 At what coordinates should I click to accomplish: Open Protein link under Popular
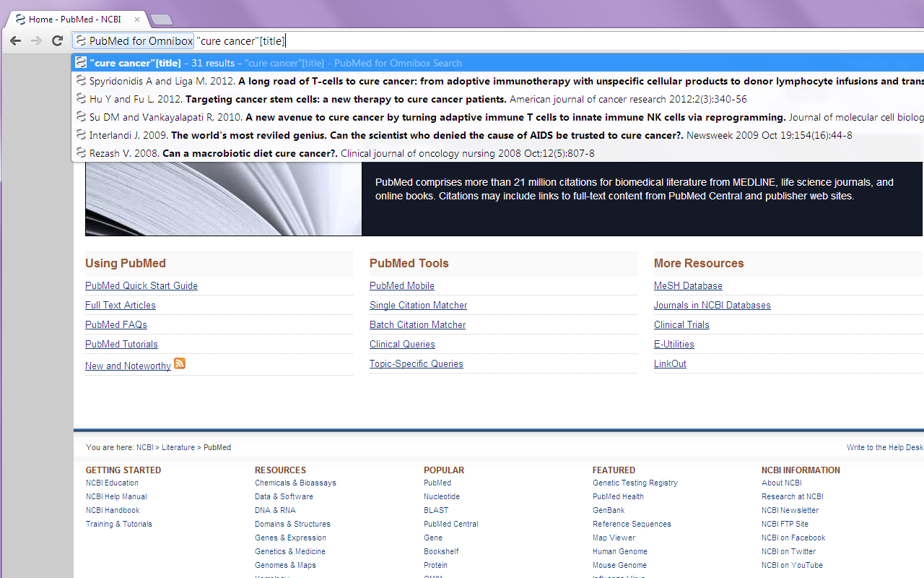click(x=435, y=565)
